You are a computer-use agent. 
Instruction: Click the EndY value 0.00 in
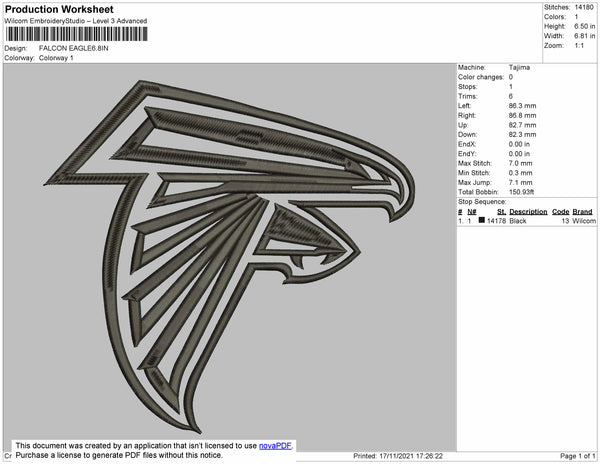coord(519,154)
